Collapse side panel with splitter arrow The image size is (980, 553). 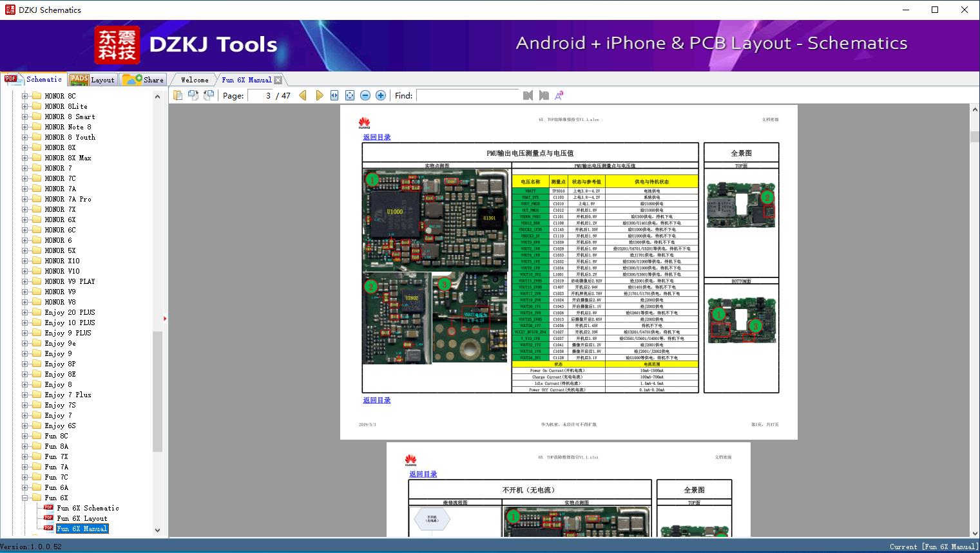coord(165,319)
